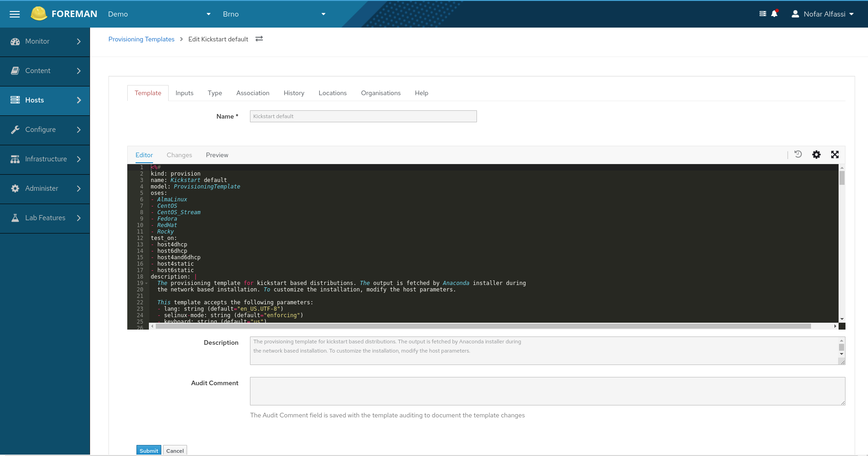Screen dimensions: 868x456
Task: Expand the Configure sidebar section
Action: point(40,130)
